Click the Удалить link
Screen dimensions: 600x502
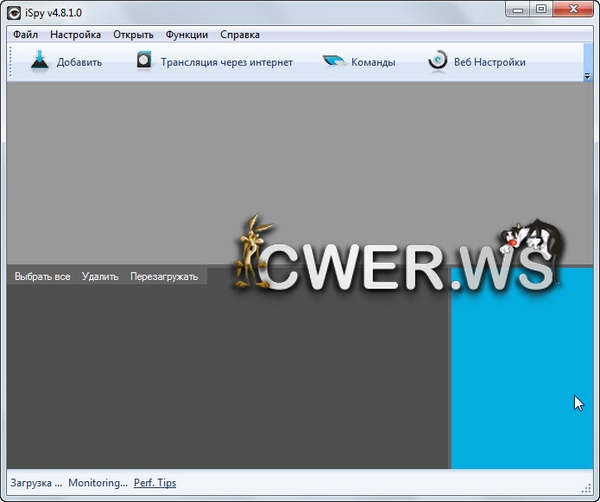click(x=100, y=276)
